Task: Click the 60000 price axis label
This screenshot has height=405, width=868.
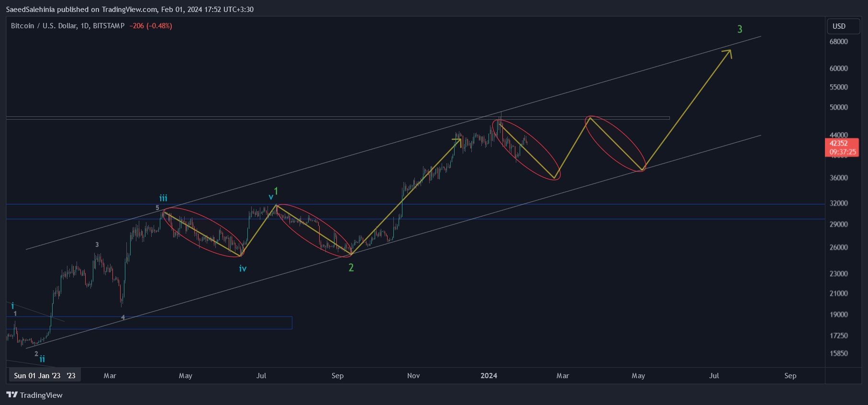Action: pyautogui.click(x=838, y=68)
